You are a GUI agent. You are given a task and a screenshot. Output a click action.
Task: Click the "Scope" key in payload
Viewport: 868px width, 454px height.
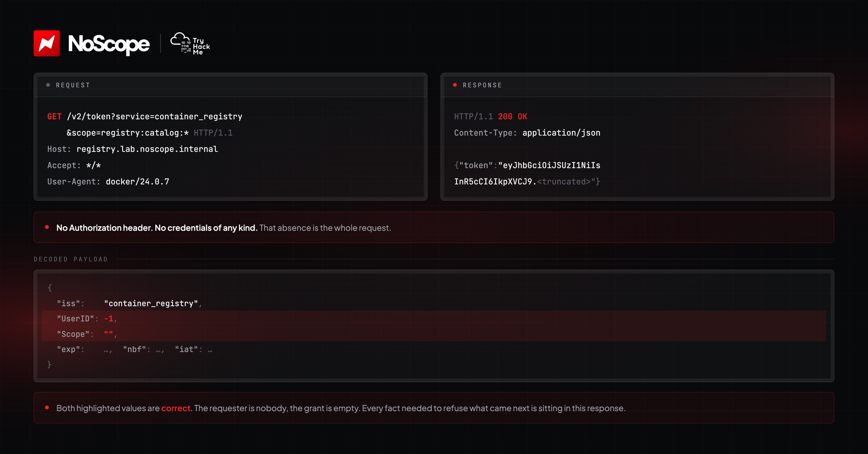(x=73, y=334)
